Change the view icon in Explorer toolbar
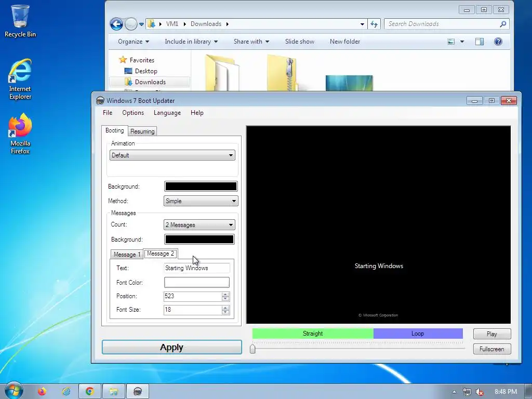Image resolution: width=532 pixels, height=399 pixels. [x=451, y=42]
